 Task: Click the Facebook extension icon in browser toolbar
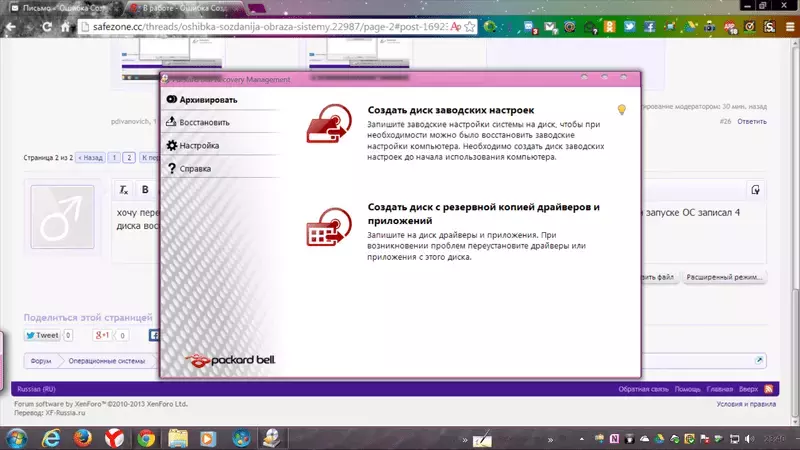click(649, 27)
